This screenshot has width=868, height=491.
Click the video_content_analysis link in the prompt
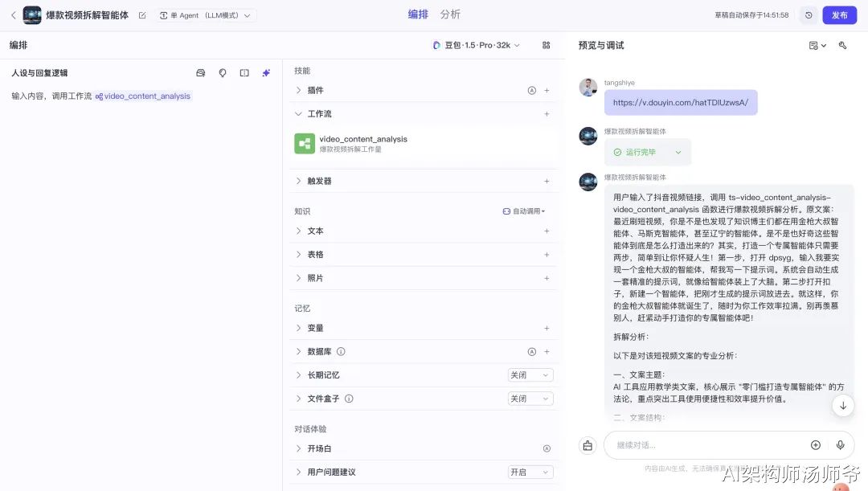(x=143, y=96)
